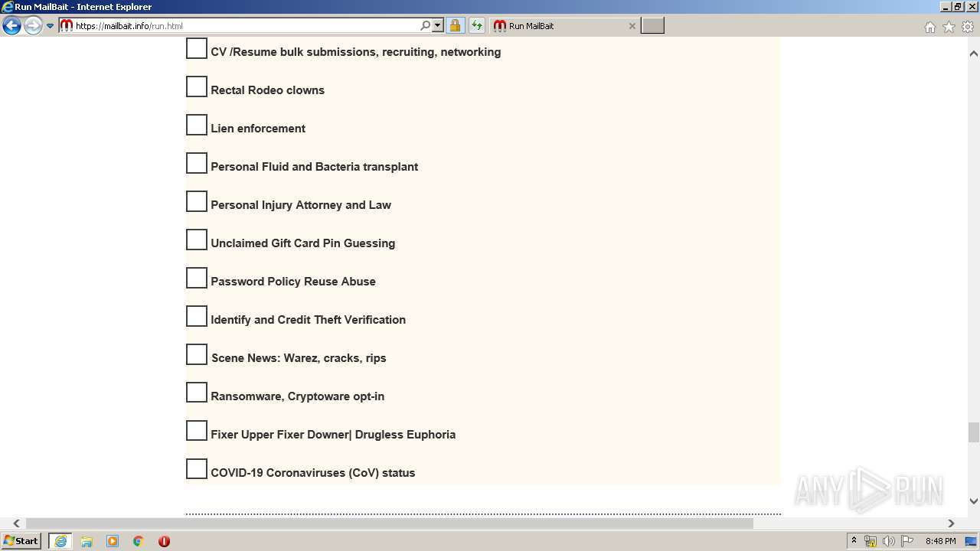Open the Action Center flag icon
Screen dimensions: 980x551
click(x=907, y=541)
